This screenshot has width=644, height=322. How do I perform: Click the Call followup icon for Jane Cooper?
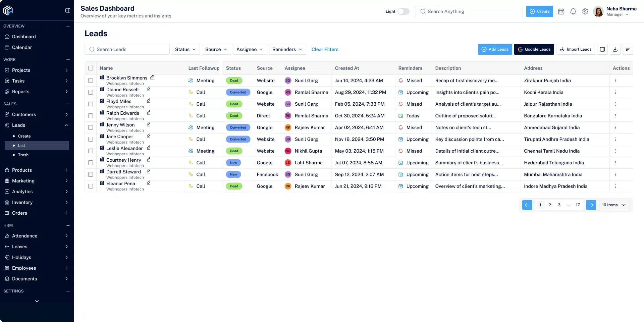(191, 139)
